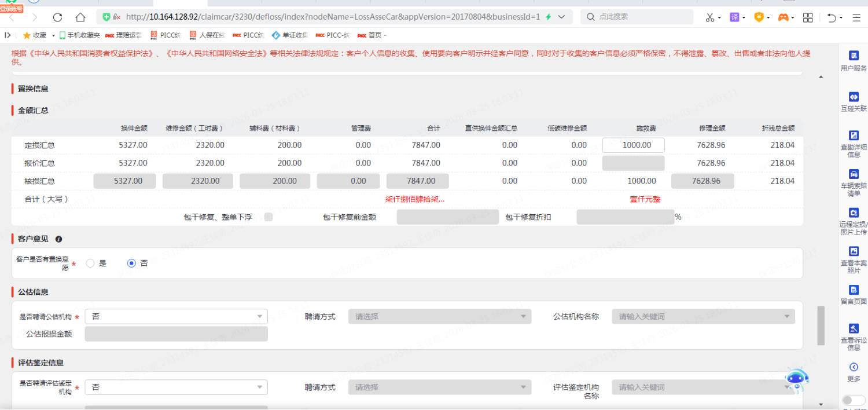868x410 pixels.
Task: Select 是 for 客户是否有置换意愿
Action: pos(90,263)
